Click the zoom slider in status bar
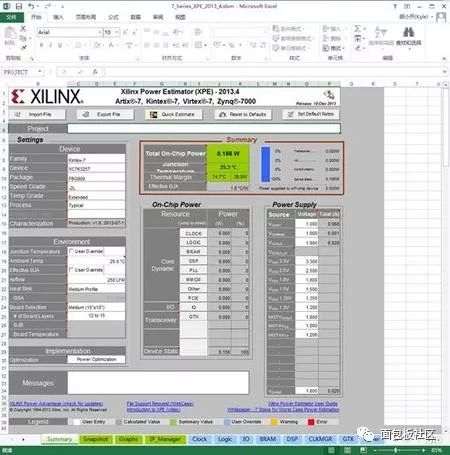Viewport: 450px width, 455px height. (396, 450)
